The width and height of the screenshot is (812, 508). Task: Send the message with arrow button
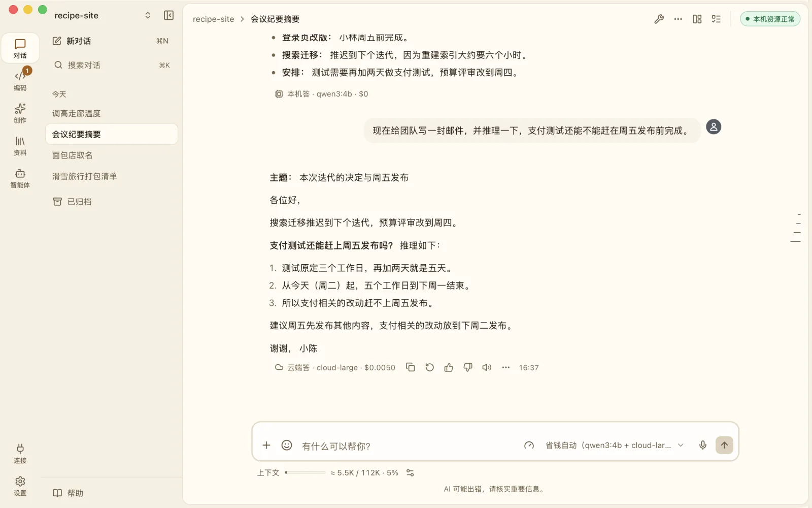pos(724,446)
